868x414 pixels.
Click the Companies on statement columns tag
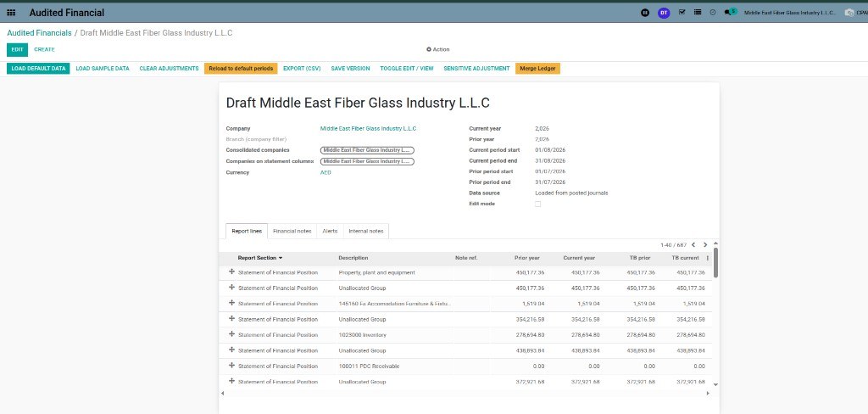tap(367, 161)
